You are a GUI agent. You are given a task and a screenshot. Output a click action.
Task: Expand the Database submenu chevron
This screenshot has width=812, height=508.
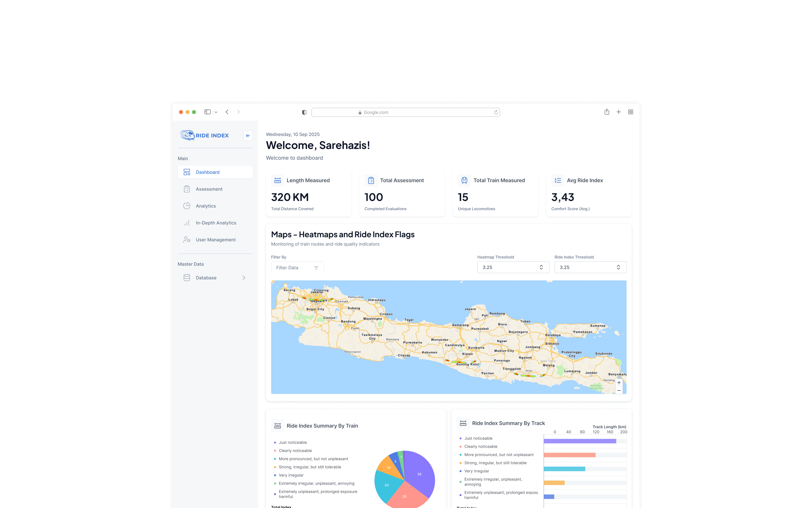244,278
